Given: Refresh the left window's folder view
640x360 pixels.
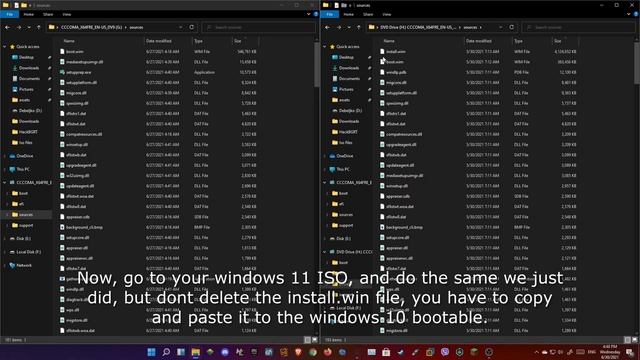Looking at the screenshot, I should (191, 27).
